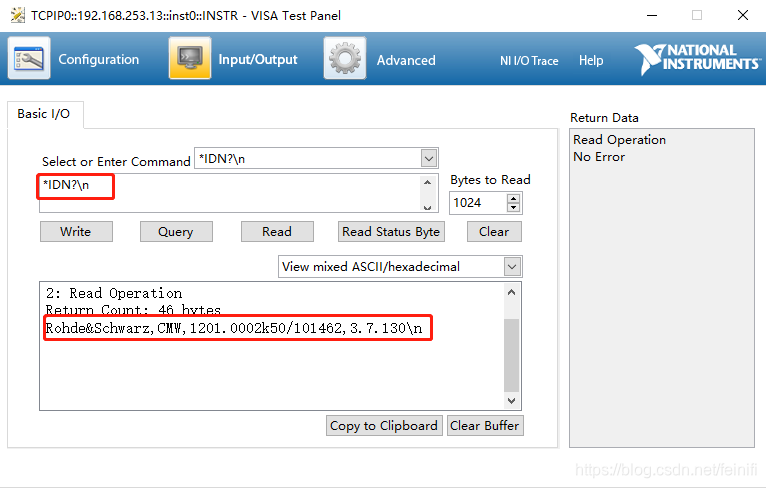Click the Query button

click(x=176, y=232)
